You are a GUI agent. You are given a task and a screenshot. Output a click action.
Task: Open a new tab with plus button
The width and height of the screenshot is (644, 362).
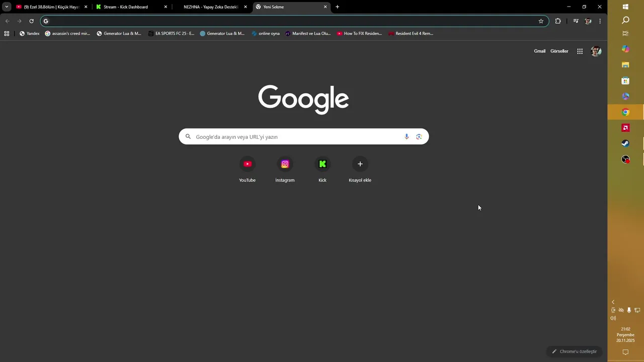(337, 7)
